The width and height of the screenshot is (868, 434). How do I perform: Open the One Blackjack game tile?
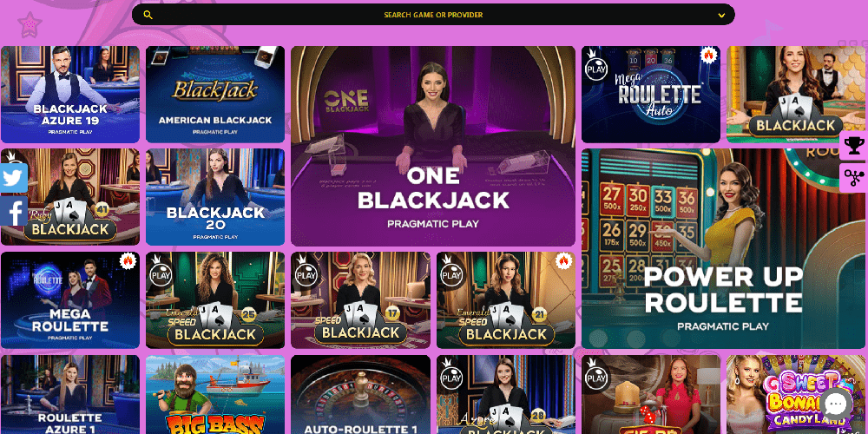pos(433,146)
